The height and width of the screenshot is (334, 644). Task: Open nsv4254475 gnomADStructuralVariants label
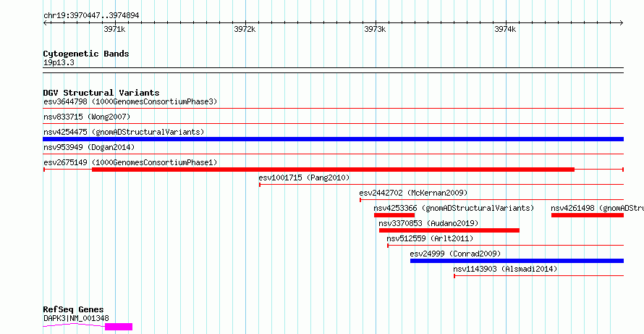124,132
